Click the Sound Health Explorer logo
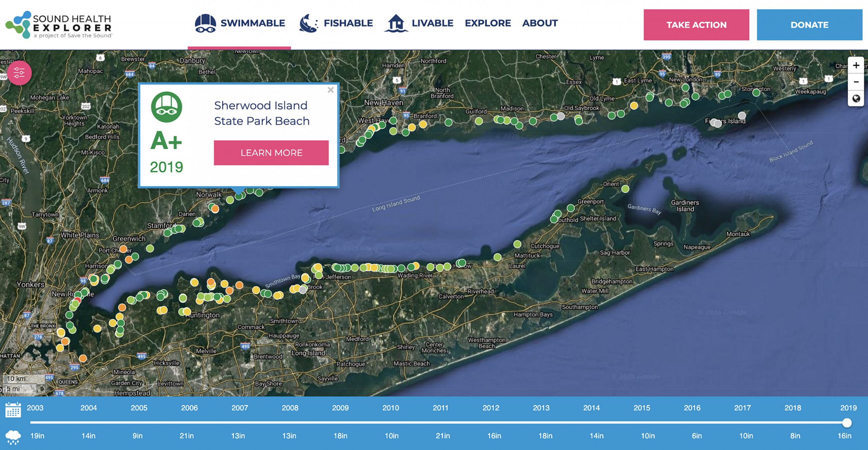The width and height of the screenshot is (868, 450). (58, 25)
